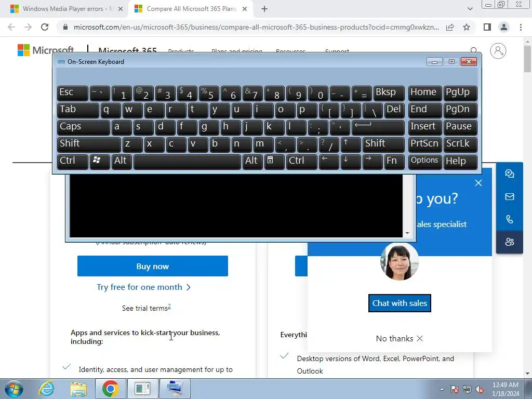Image resolution: width=532 pixels, height=399 pixels.
Task: Open Microsoft account sign-in icon
Action: pyautogui.click(x=498, y=51)
